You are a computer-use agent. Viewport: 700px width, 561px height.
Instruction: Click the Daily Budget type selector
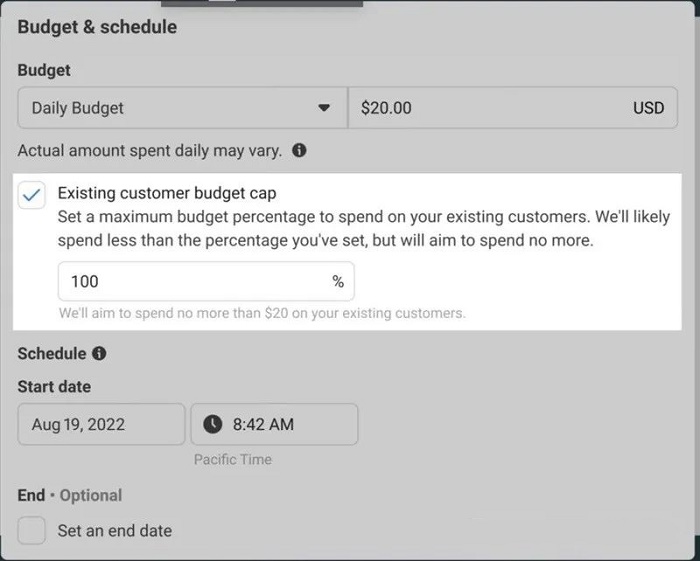(183, 108)
